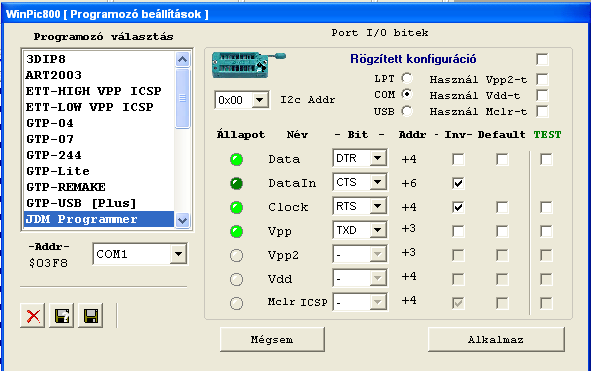Screen dimensions: 591x371
Task: Open the Vpp2 bit dropdown
Action: coord(378,254)
